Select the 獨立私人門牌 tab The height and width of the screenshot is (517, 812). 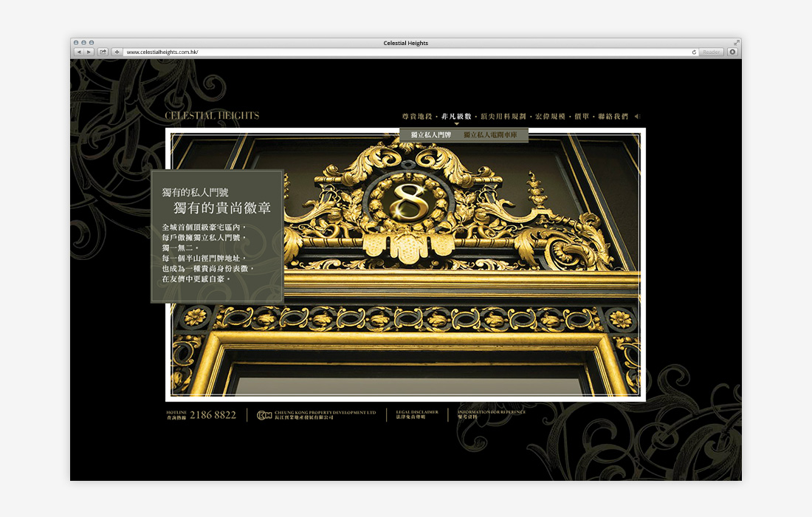pyautogui.click(x=431, y=134)
